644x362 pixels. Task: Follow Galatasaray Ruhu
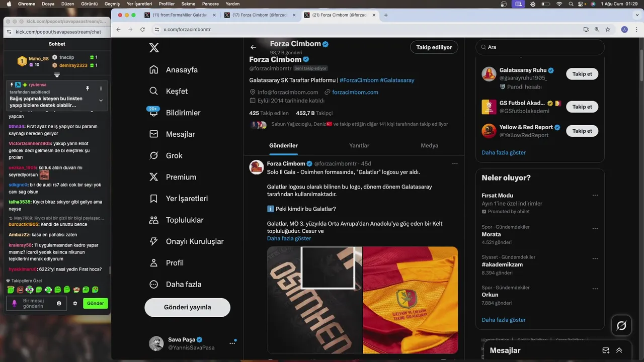pos(582,74)
